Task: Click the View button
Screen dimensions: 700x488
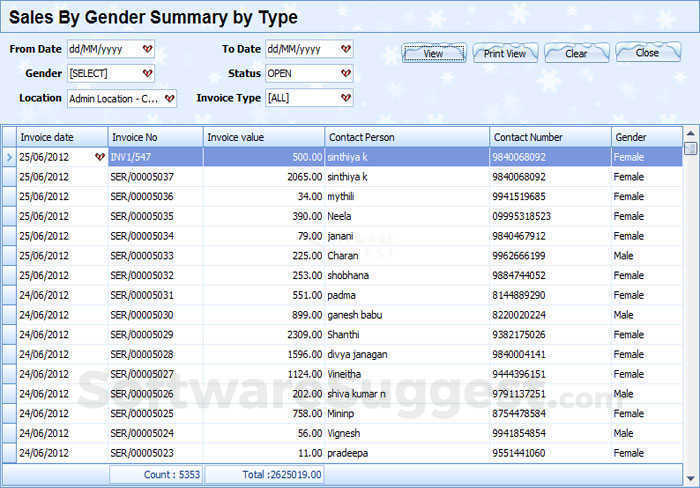Action: pyautogui.click(x=434, y=53)
